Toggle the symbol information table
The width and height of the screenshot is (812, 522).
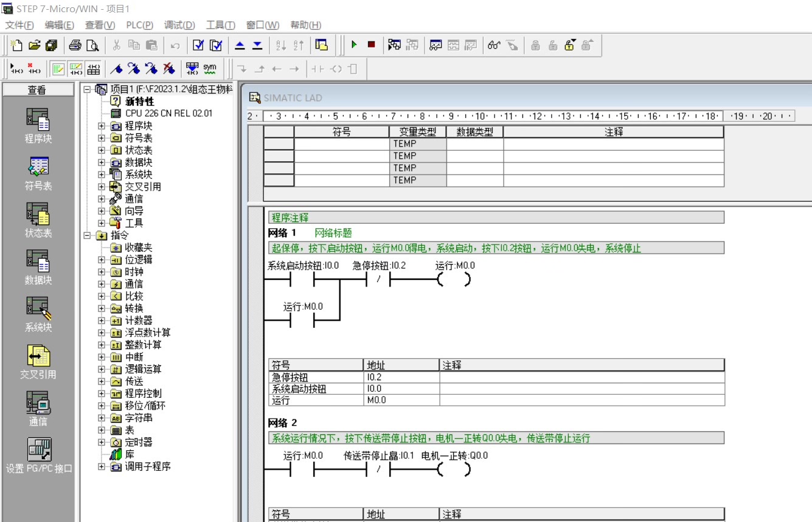pos(94,69)
